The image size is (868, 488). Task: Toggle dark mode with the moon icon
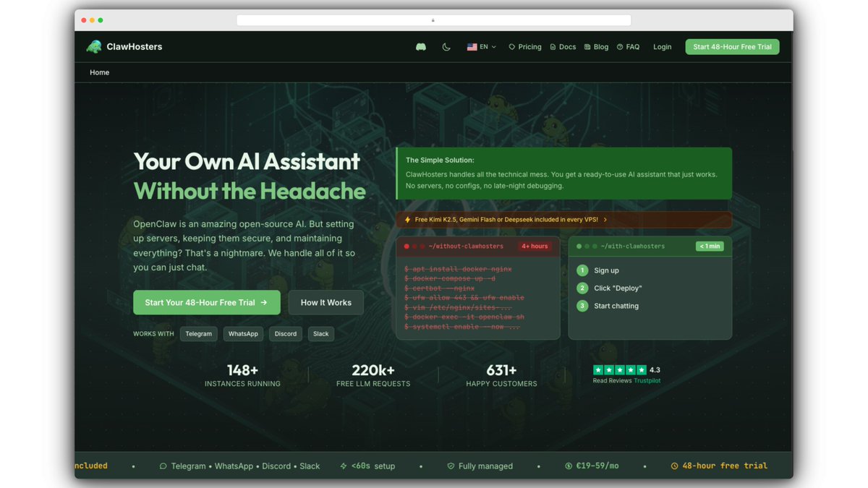coord(446,47)
